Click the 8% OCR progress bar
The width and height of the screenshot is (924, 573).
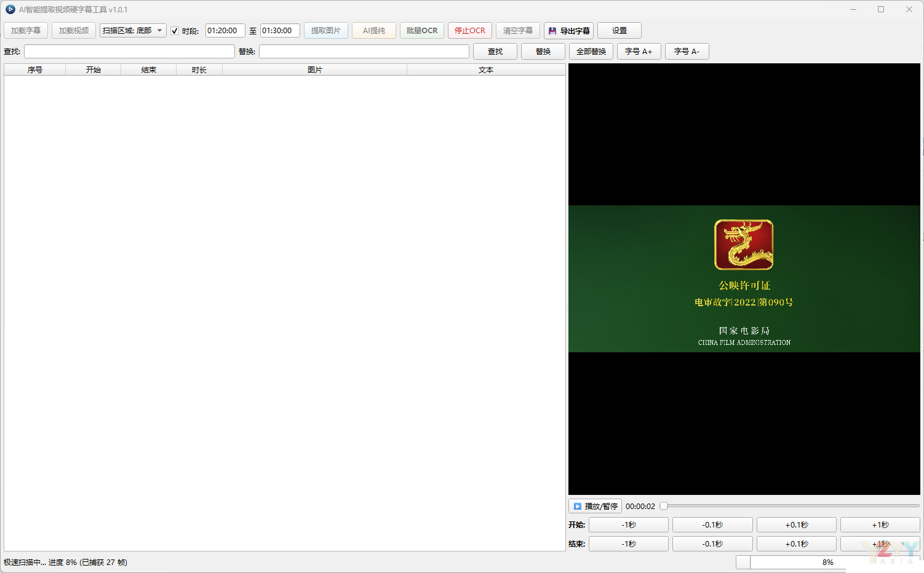pyautogui.click(x=828, y=563)
